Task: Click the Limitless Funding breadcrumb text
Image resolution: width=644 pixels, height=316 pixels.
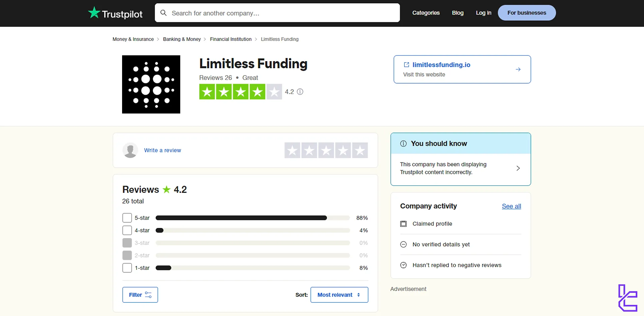Action: (x=280, y=39)
